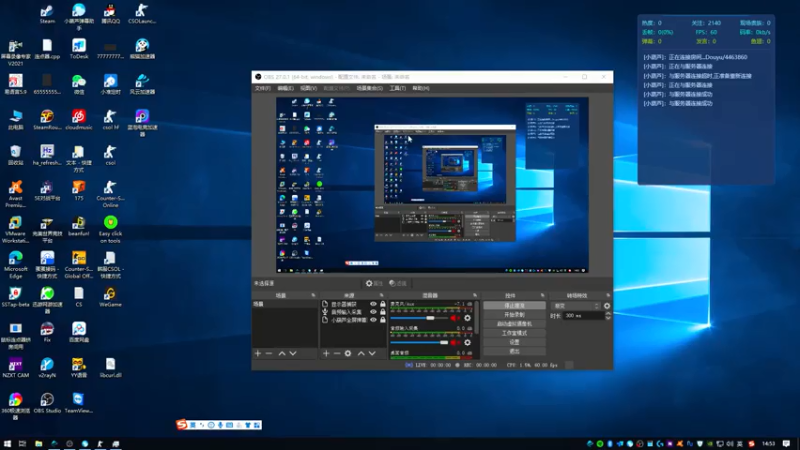Enable 工作室模式 studio mode
Screen dimensions: 800x450
(514, 333)
